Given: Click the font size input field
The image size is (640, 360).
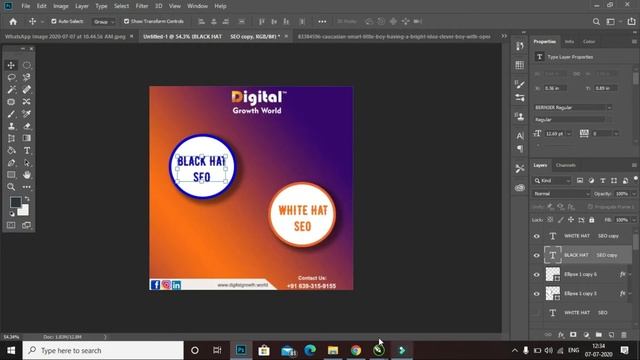Looking at the screenshot, I should 554,134.
